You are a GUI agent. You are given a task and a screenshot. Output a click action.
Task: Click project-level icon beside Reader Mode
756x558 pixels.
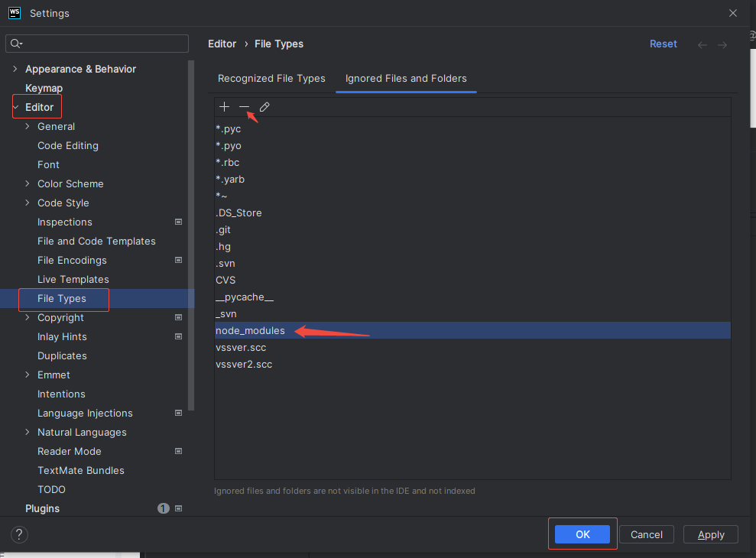coord(178,451)
